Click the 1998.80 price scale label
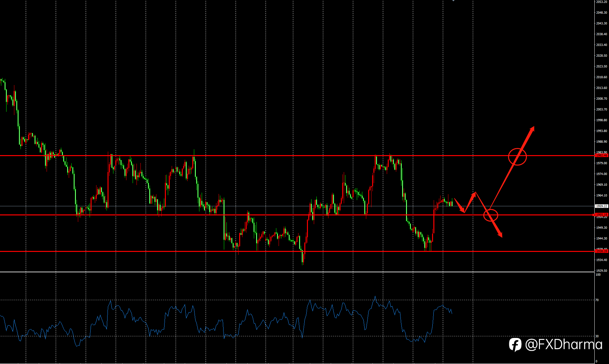 click(x=602, y=120)
